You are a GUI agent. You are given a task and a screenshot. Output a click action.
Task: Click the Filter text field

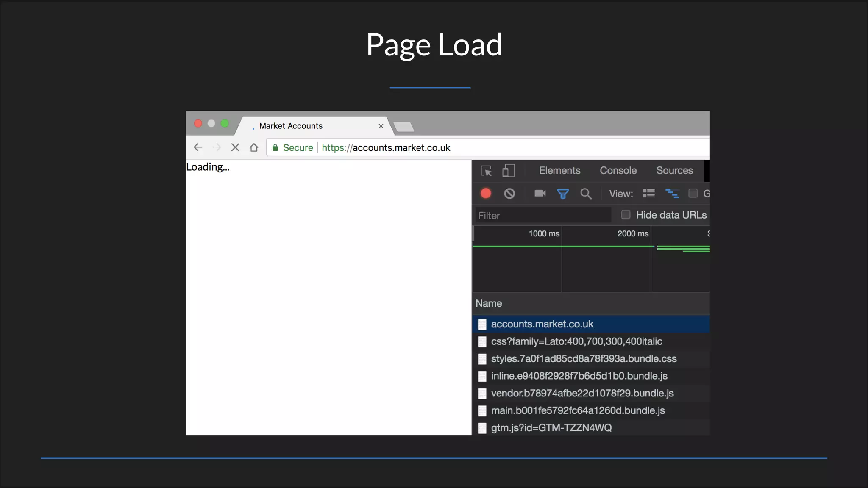tap(542, 216)
